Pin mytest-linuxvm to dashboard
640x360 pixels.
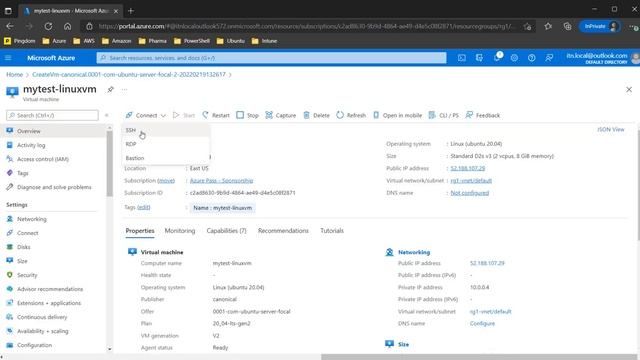110,89
